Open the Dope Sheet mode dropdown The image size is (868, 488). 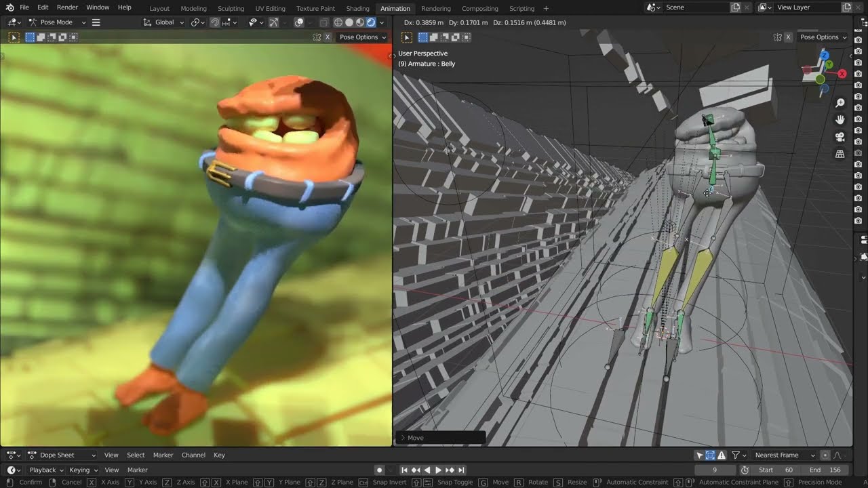click(62, 455)
